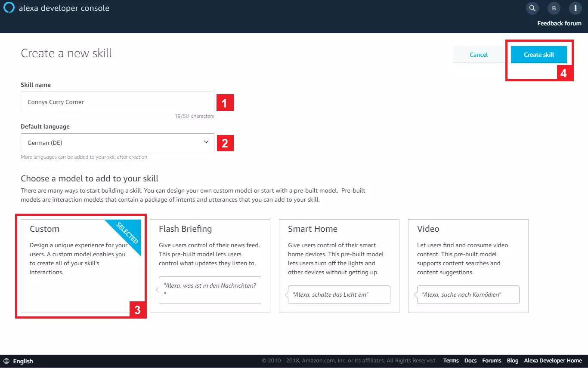Open the Alexa Developer Home link
Viewport: 588px width, 368px height.
(553, 361)
